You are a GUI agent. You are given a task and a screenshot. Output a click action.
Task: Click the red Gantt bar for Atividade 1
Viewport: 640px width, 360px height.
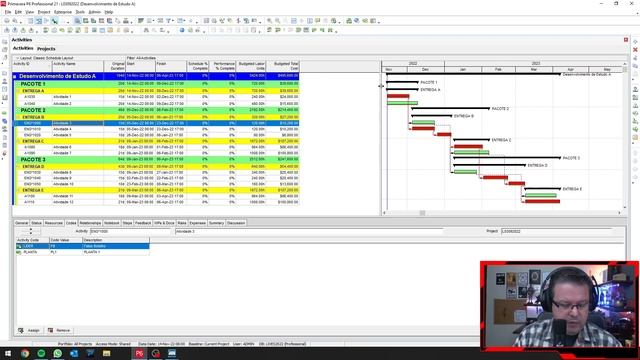(398, 96)
